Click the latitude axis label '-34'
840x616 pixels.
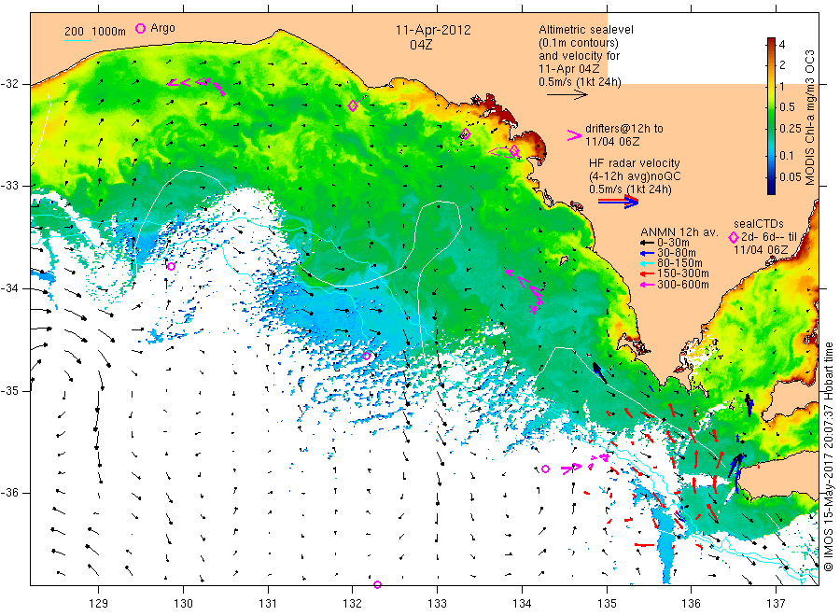click(x=9, y=288)
